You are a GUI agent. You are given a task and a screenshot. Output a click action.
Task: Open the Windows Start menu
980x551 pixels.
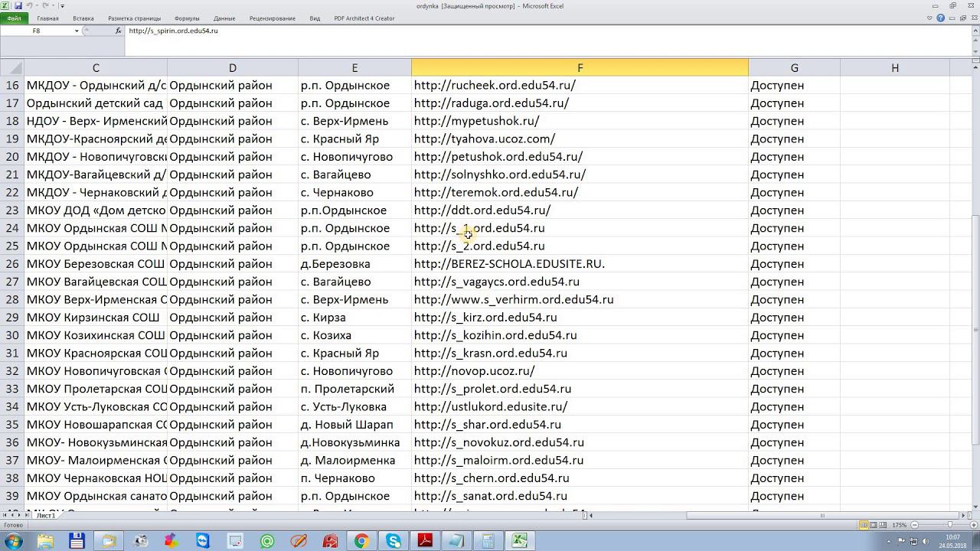click(14, 541)
